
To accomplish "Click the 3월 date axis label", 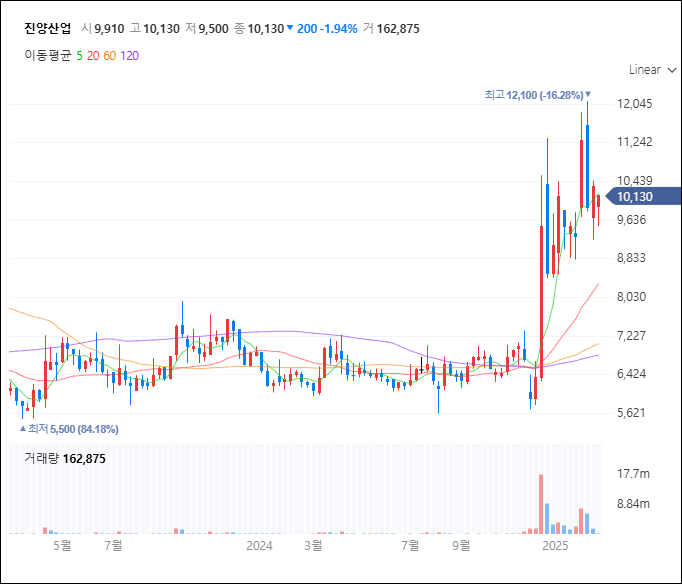I will point(313,545).
